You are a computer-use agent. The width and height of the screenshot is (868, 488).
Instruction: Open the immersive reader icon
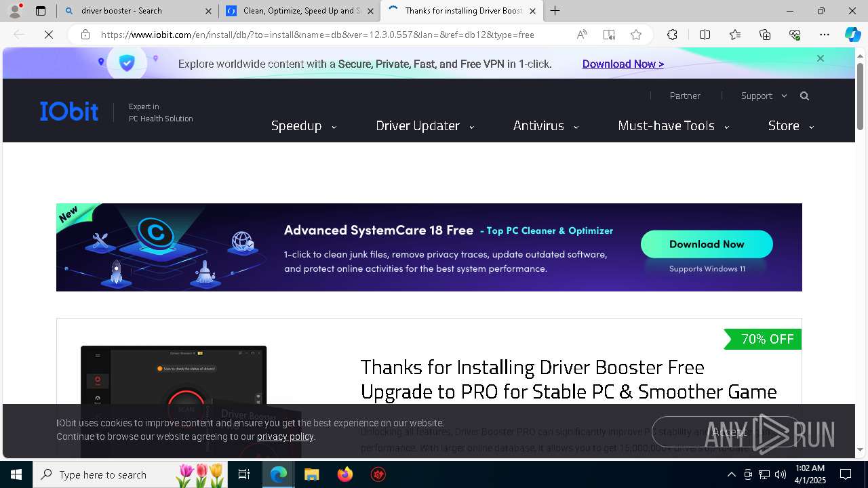pos(609,35)
